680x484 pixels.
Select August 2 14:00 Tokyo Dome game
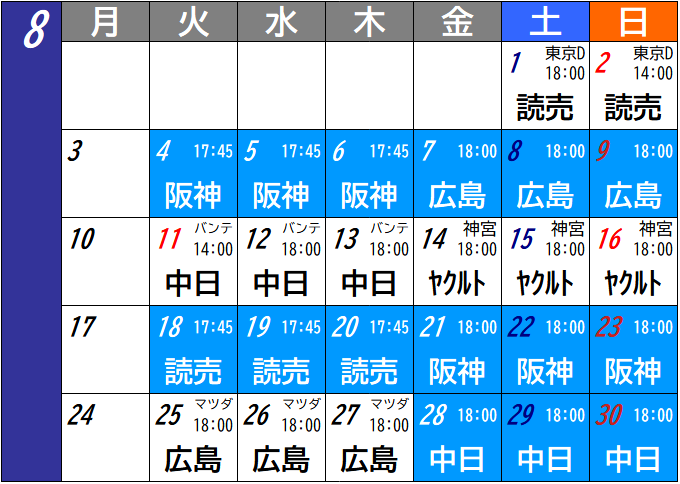[x=633, y=87]
